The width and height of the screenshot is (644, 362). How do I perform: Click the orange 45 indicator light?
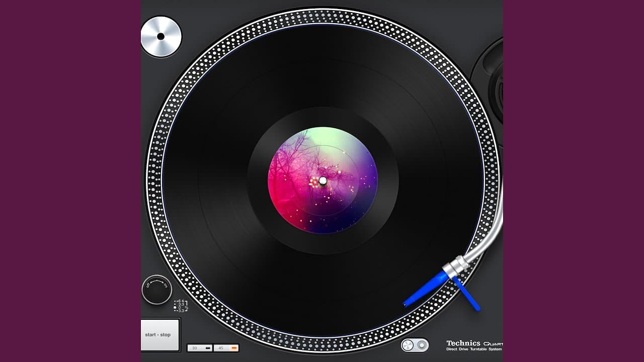(233, 348)
